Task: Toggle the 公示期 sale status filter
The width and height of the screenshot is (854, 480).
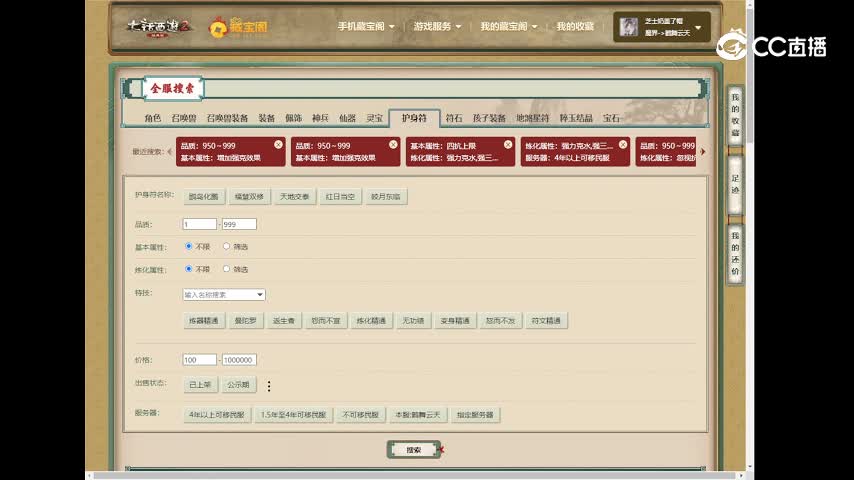Action: (x=238, y=385)
